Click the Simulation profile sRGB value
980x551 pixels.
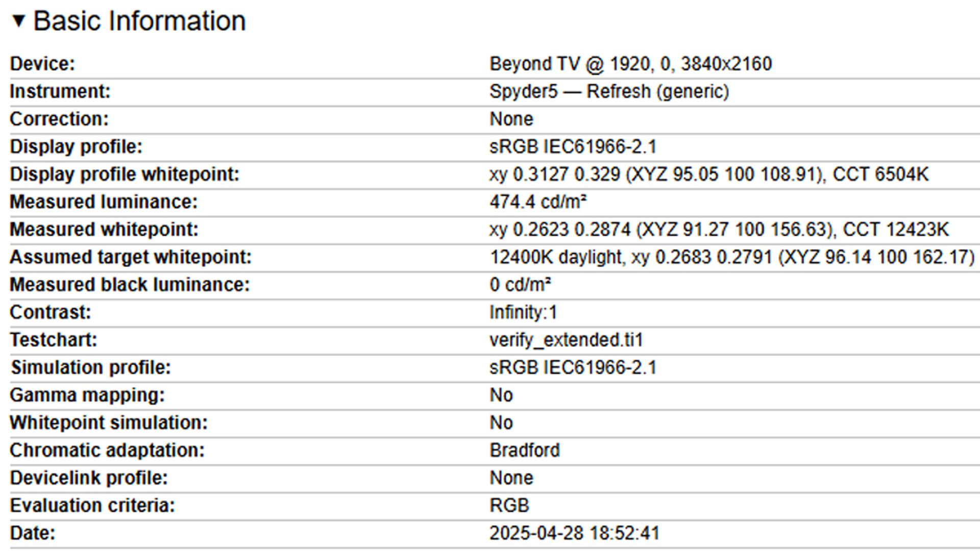coord(573,367)
